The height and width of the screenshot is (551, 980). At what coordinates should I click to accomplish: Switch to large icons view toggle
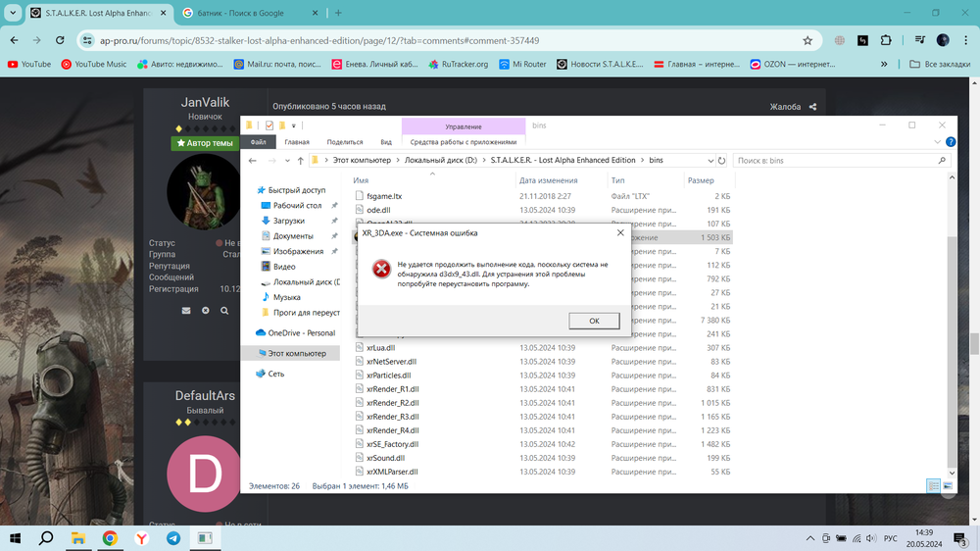tap(948, 486)
